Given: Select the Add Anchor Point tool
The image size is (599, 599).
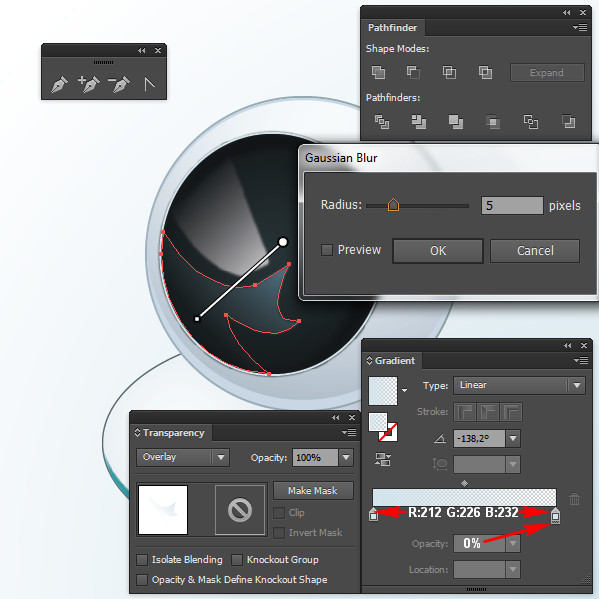Looking at the screenshot, I should (x=89, y=84).
